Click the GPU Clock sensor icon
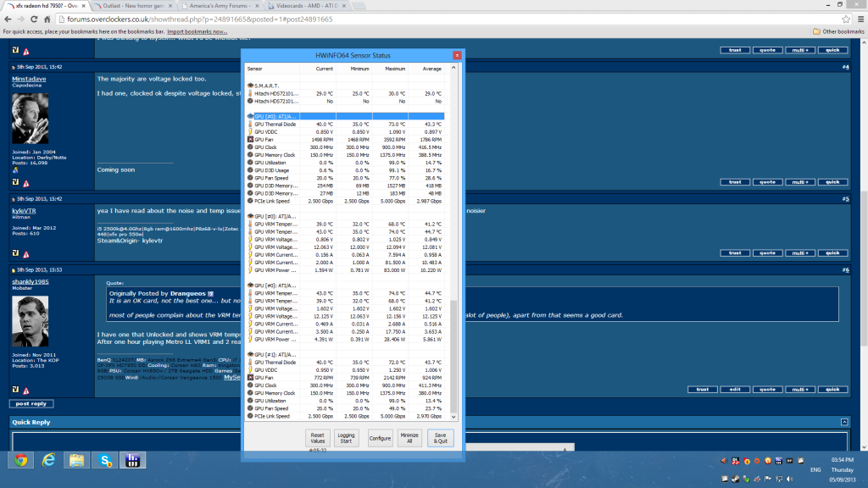868x488 pixels. click(x=250, y=147)
